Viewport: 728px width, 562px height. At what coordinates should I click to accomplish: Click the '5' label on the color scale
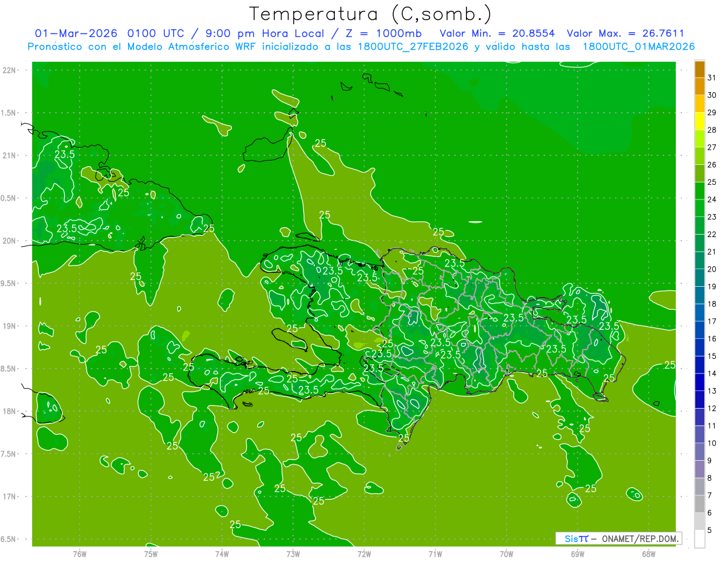[x=710, y=530]
